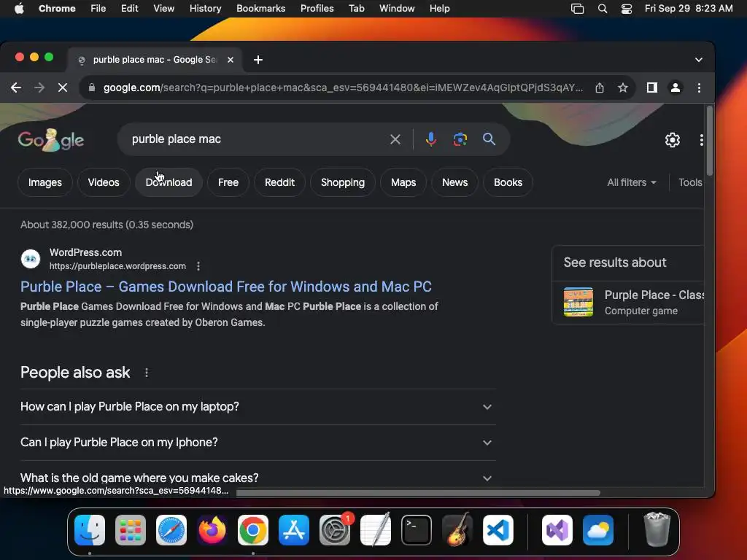Select the News filter chip
The image size is (747, 560).
(x=454, y=182)
